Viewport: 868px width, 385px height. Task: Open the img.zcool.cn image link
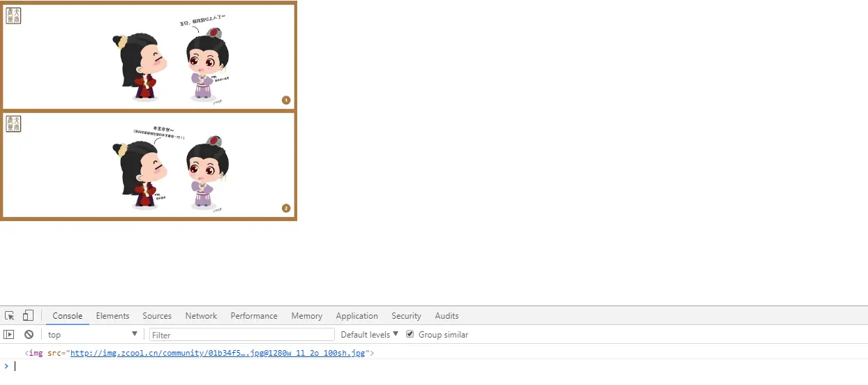click(218, 354)
